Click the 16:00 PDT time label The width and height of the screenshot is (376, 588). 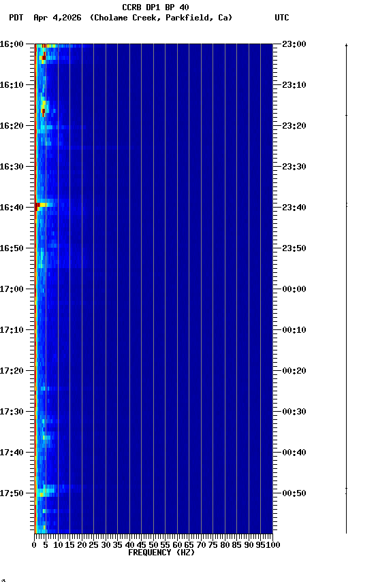[12, 44]
